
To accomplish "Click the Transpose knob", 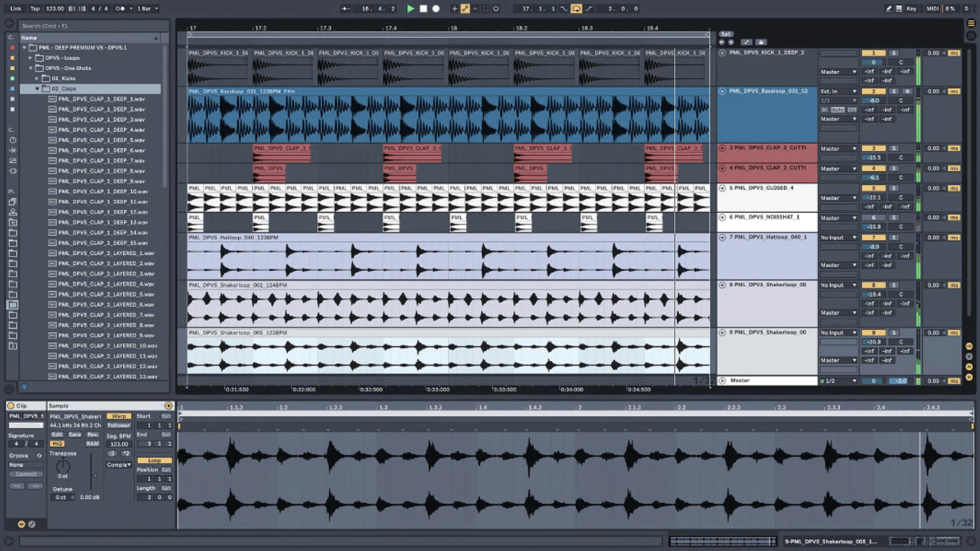I will point(63,466).
